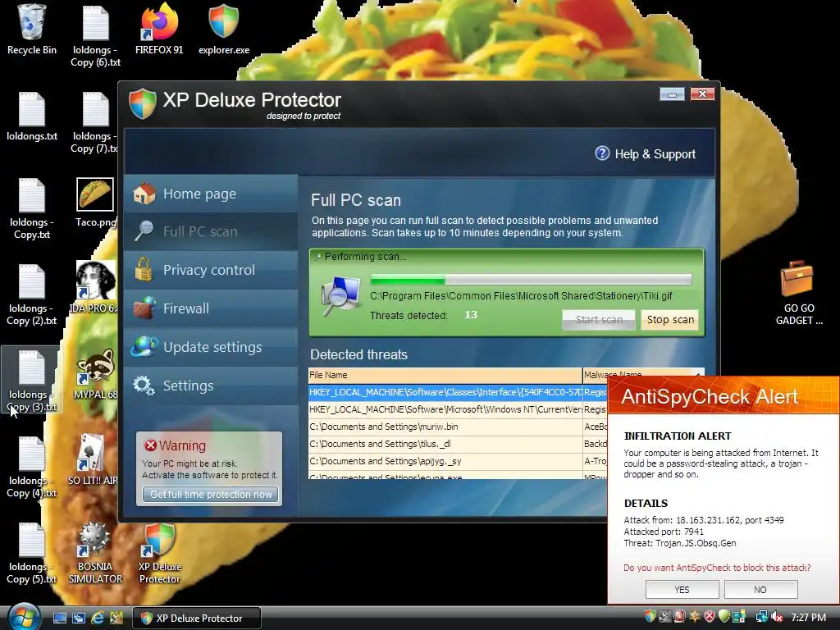Launch Internet Explorer from Quick Launch
The image size is (840, 630).
pyautogui.click(x=98, y=619)
